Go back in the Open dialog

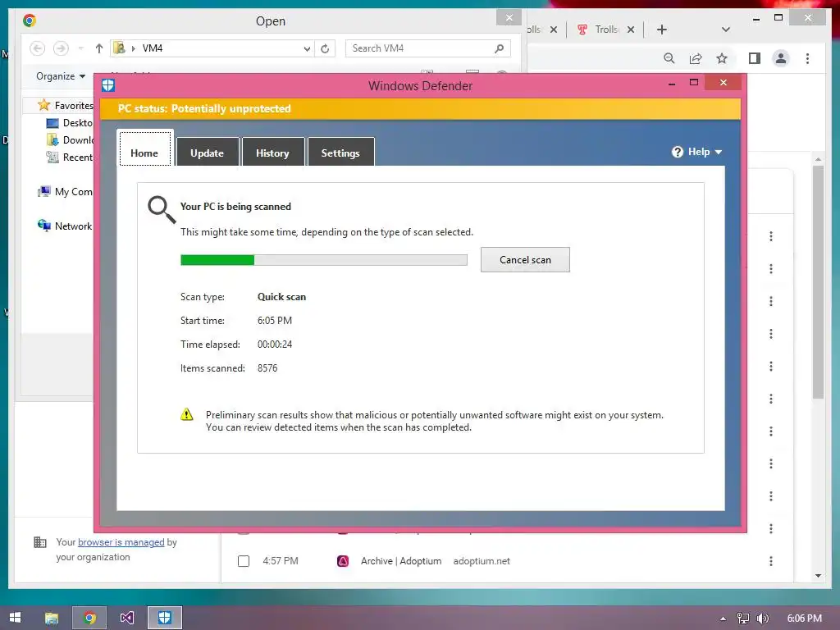(x=37, y=48)
